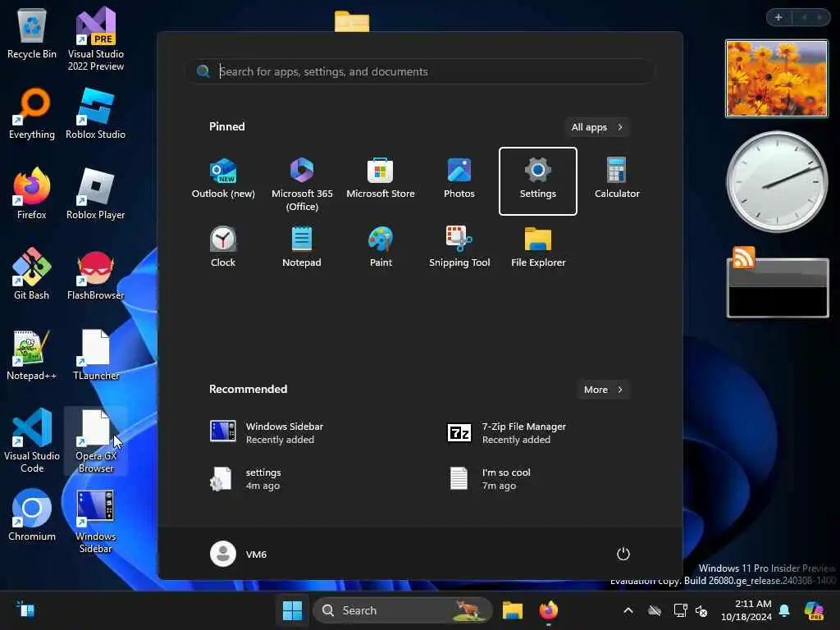Click the cloud sync tray icon
The image size is (840, 630).
tap(654, 610)
